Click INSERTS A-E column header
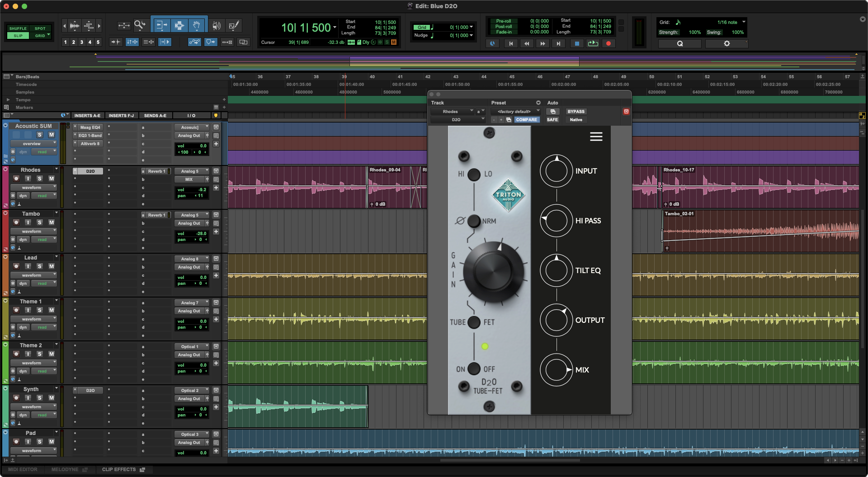Viewport: 868px width, 477px height. click(x=87, y=116)
